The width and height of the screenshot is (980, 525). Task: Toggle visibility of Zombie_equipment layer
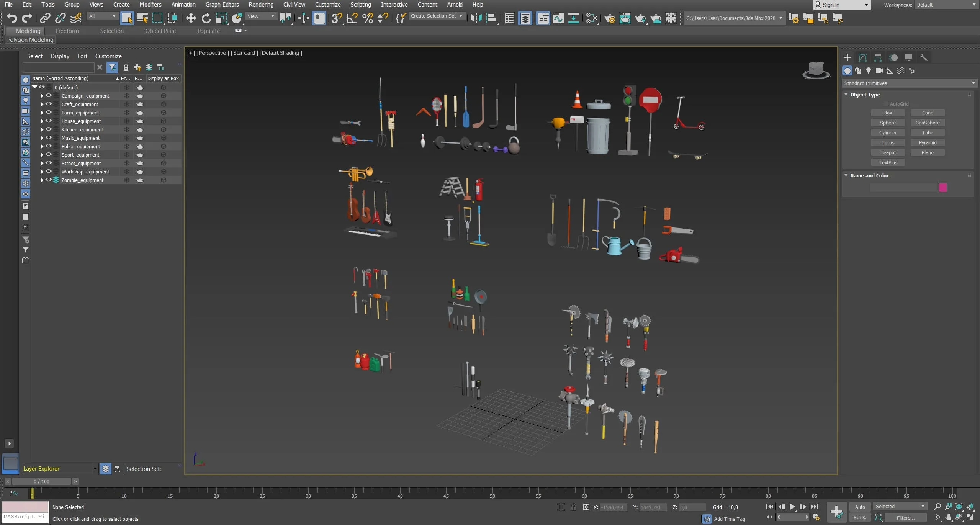49,180
